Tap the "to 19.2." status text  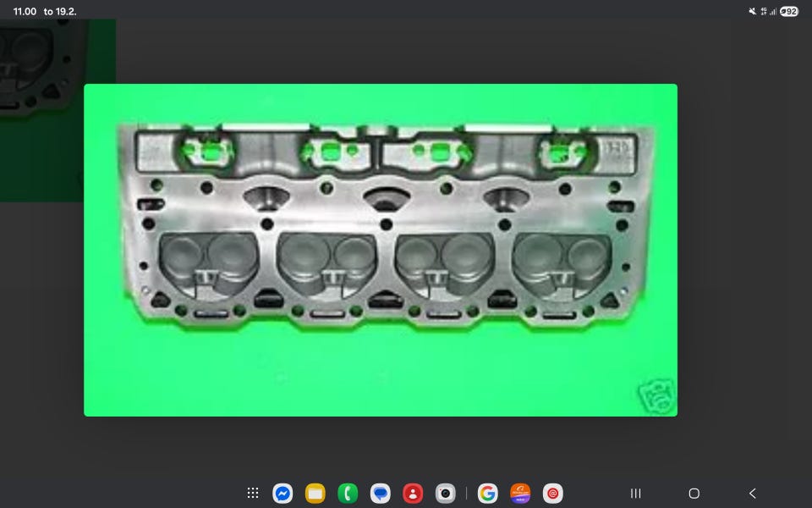[x=60, y=11]
